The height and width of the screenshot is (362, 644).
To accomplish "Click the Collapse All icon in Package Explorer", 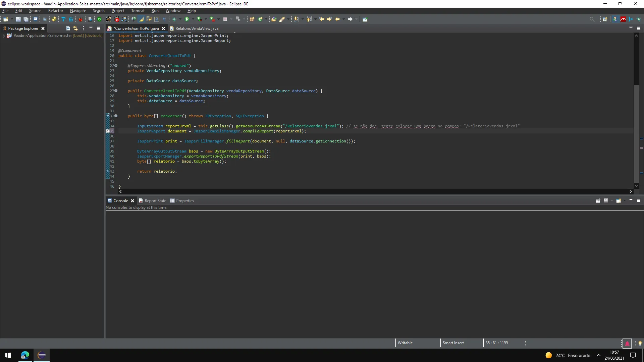I will coord(68,28).
